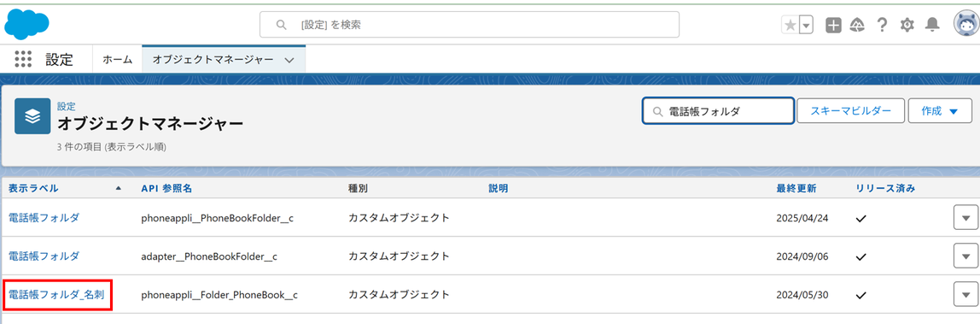Open the 作成 dropdown button

pyautogui.click(x=940, y=111)
